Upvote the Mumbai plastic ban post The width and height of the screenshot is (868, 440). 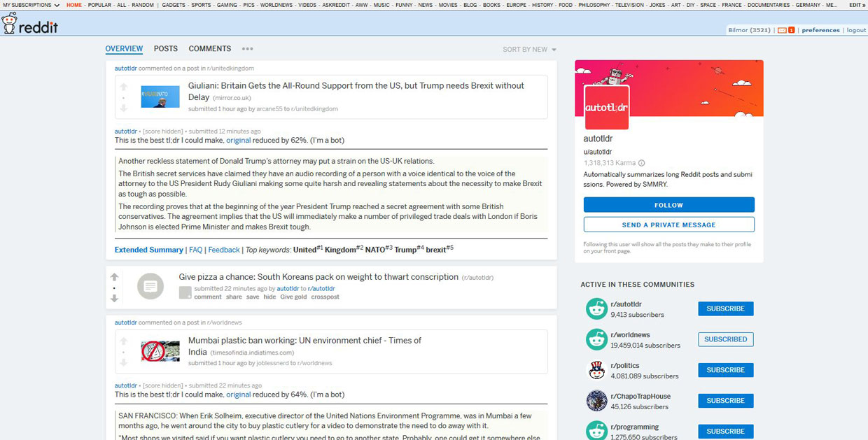(124, 341)
